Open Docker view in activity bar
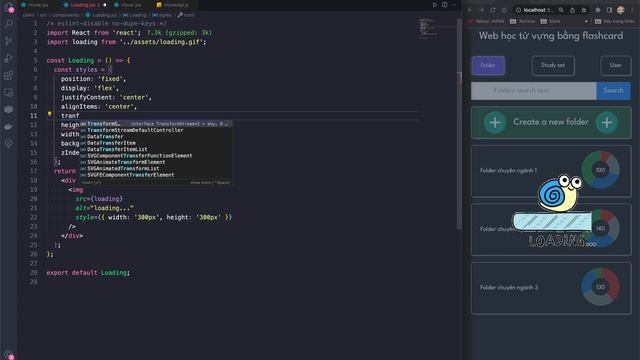The height and width of the screenshot is (360, 640). [x=9, y=127]
